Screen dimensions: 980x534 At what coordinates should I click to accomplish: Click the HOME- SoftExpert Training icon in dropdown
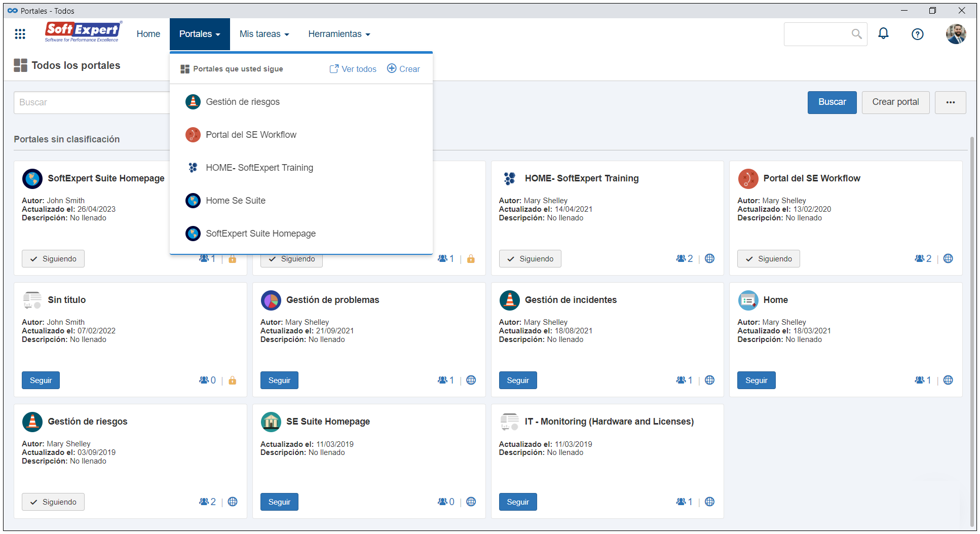coord(193,168)
